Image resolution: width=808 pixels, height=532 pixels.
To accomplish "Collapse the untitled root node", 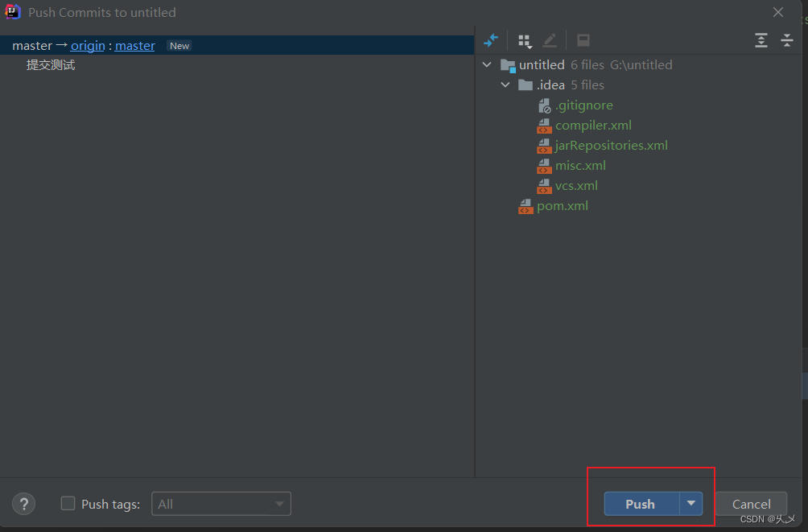I will click(x=486, y=64).
